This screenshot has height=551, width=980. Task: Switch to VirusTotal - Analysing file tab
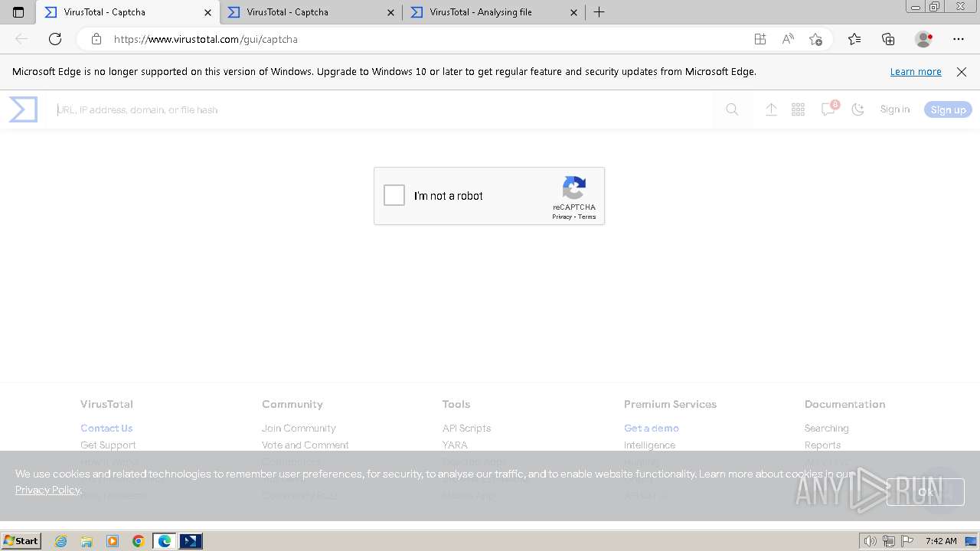494,12
